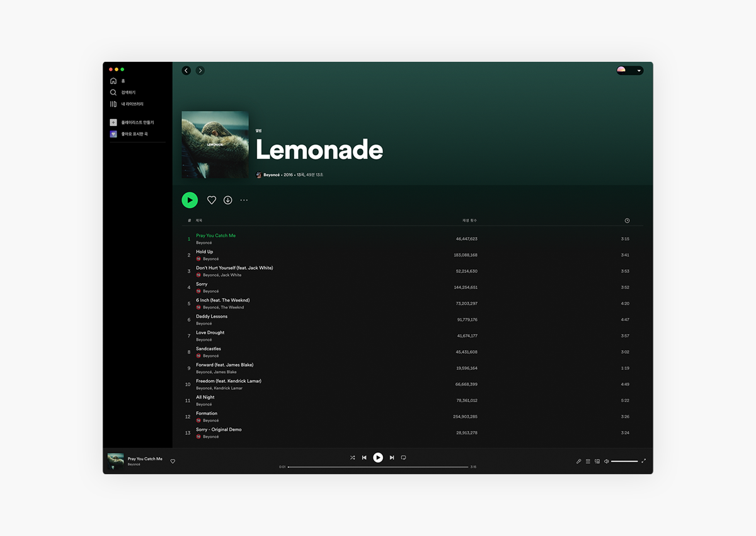Click the explicit badge on Formation

tap(198, 421)
